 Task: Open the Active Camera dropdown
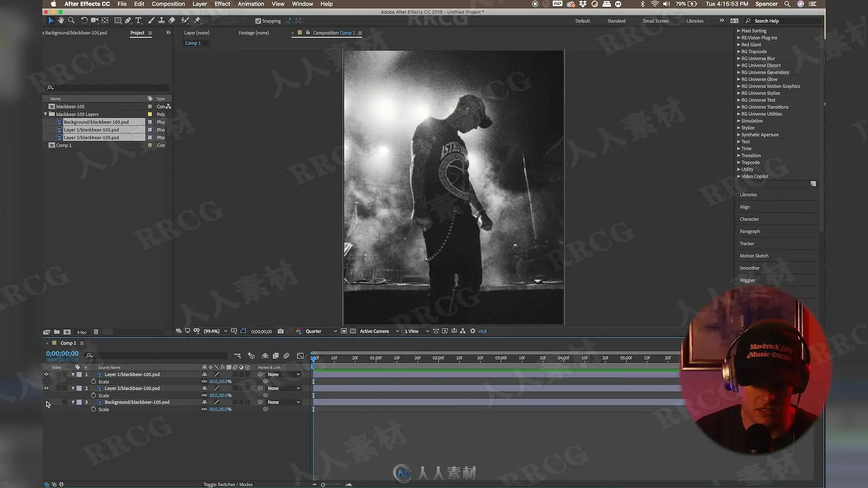[379, 331]
